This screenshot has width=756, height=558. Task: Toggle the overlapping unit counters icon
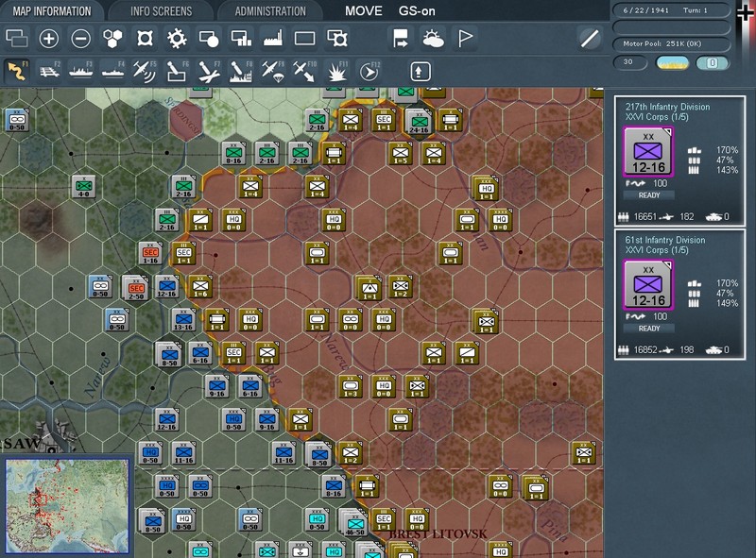coord(16,39)
